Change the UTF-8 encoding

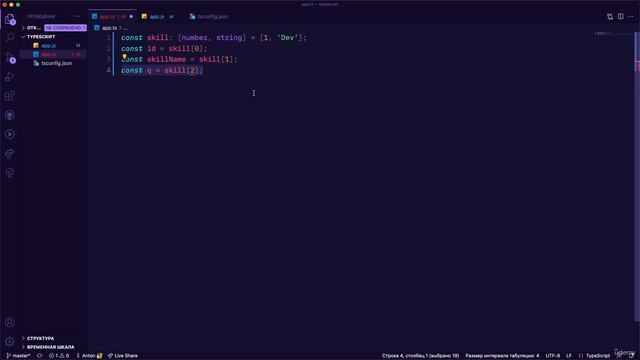tap(553, 356)
